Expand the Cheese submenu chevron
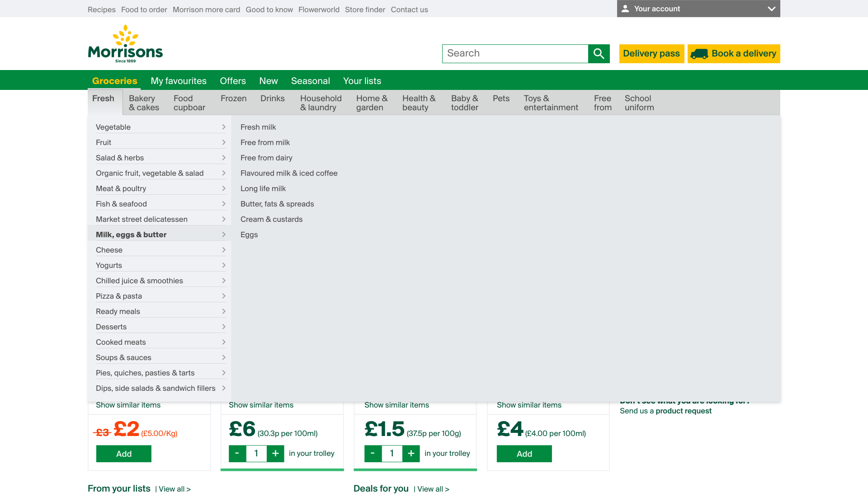The height and width of the screenshot is (497, 868). pos(224,250)
